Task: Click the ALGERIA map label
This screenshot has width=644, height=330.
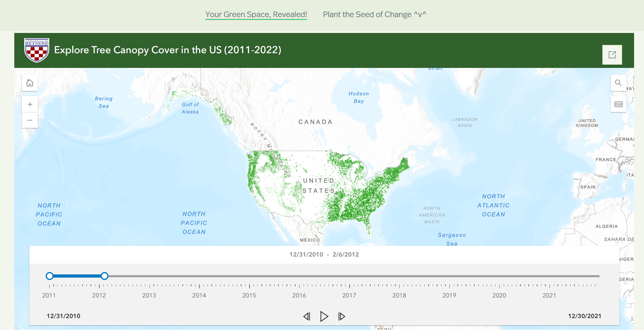Action: (x=607, y=226)
